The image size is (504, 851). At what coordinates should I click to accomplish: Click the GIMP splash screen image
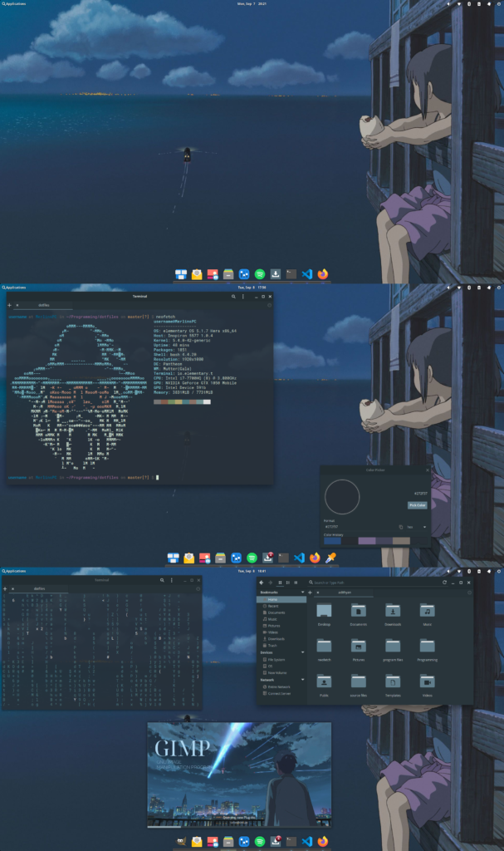coord(239,775)
